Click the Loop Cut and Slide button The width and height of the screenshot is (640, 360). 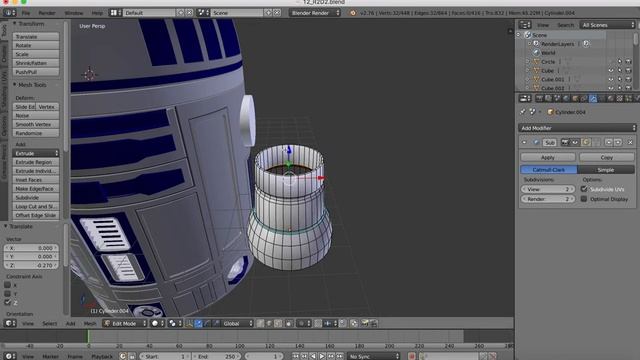pyautogui.click(x=36, y=206)
